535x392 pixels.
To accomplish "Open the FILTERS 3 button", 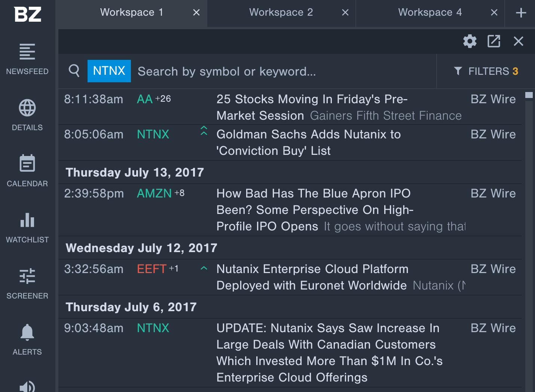I will click(x=486, y=71).
